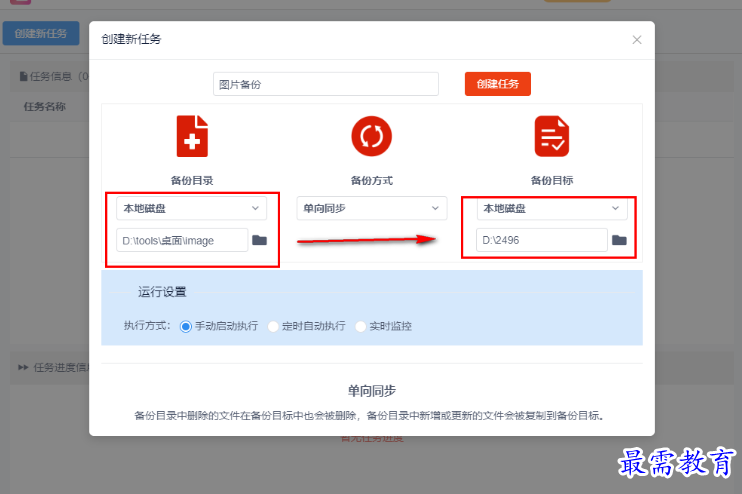Open one-way sync method dropdown

click(x=371, y=208)
